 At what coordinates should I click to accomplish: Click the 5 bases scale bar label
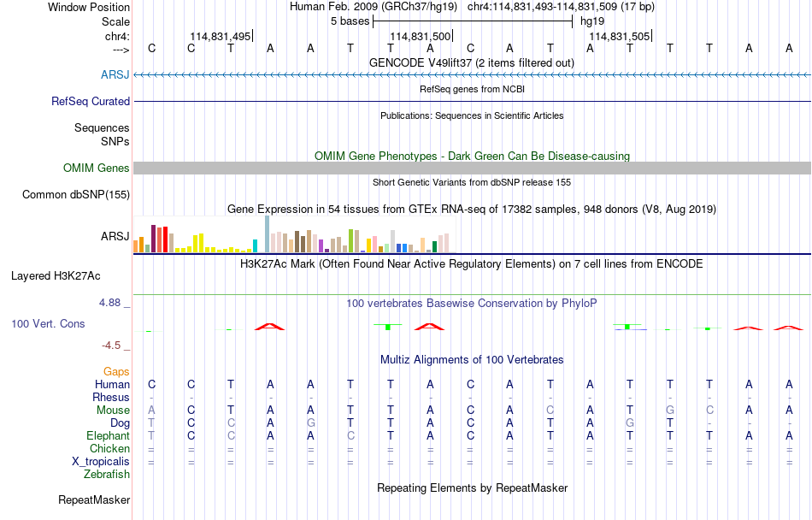click(350, 21)
